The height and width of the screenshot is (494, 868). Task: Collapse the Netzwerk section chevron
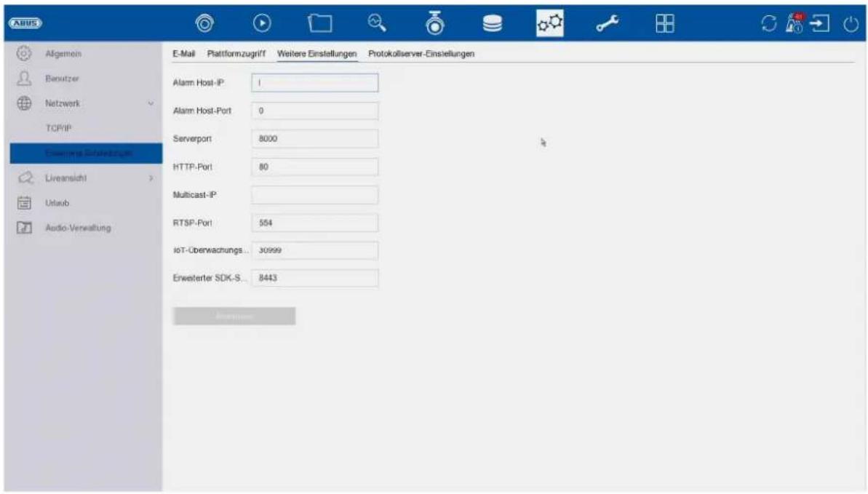[x=151, y=103]
